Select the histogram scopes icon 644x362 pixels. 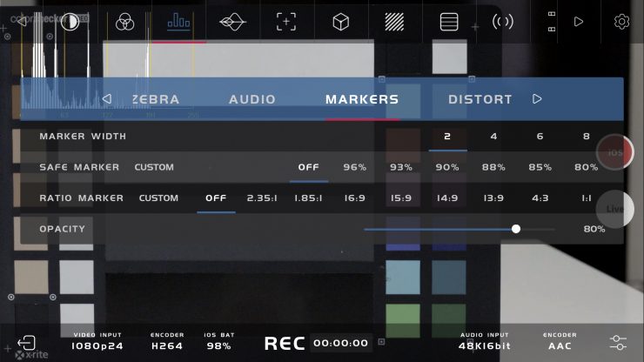tap(178, 22)
